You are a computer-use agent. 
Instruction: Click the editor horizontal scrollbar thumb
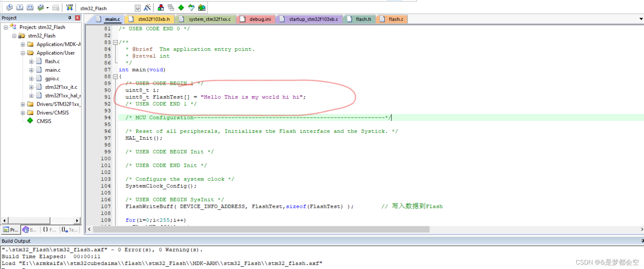coord(261,229)
